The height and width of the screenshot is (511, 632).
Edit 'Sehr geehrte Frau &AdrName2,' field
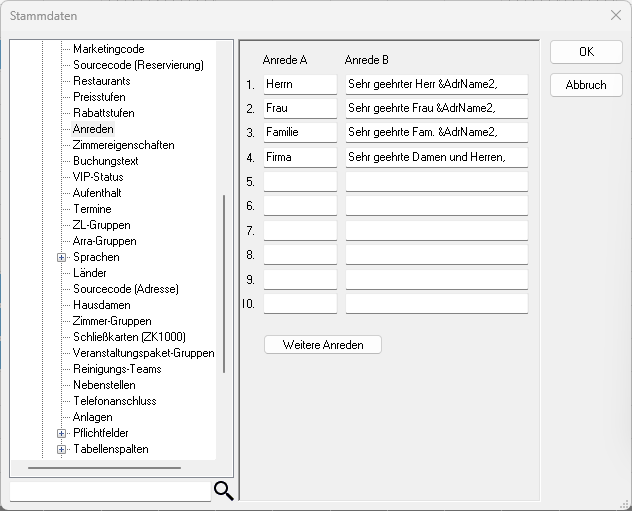coord(437,108)
